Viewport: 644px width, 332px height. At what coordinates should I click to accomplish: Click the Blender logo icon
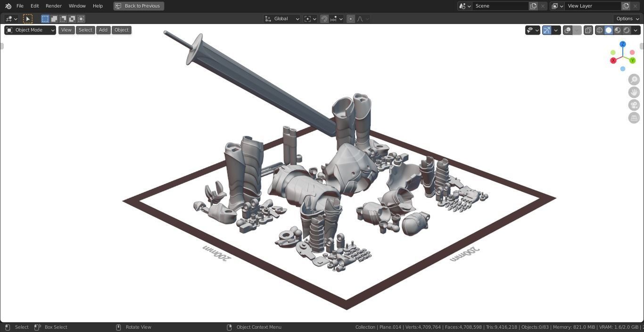pyautogui.click(x=8, y=6)
